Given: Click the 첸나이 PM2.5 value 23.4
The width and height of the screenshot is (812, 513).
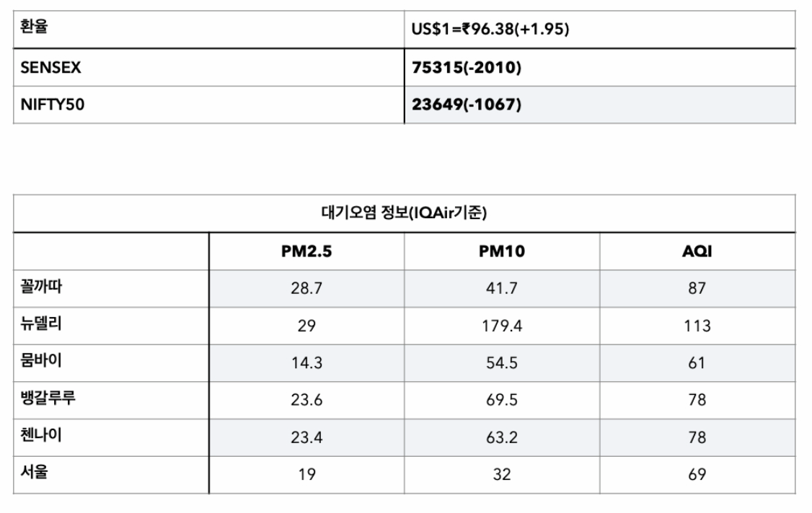Looking at the screenshot, I should 306,437.
